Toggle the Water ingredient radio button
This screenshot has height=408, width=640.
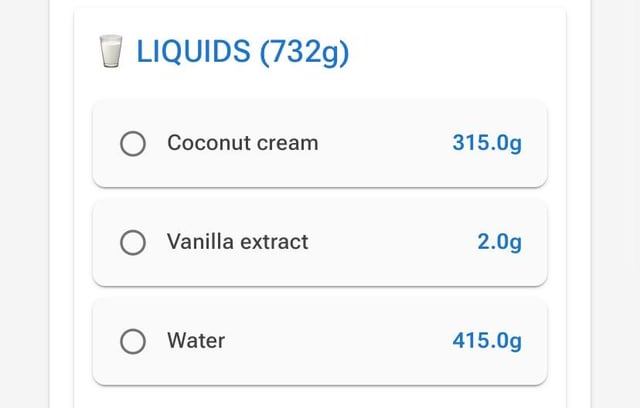click(133, 342)
